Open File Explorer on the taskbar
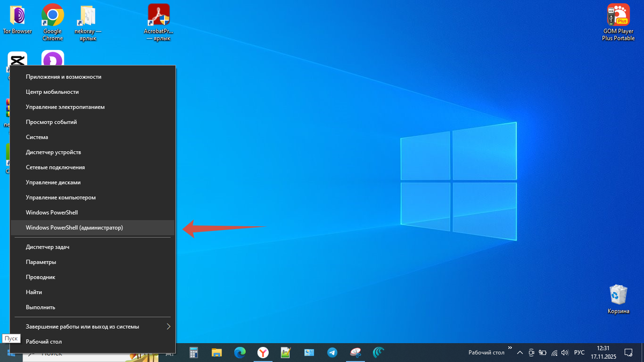This screenshot has height=362, width=644. tap(217, 352)
